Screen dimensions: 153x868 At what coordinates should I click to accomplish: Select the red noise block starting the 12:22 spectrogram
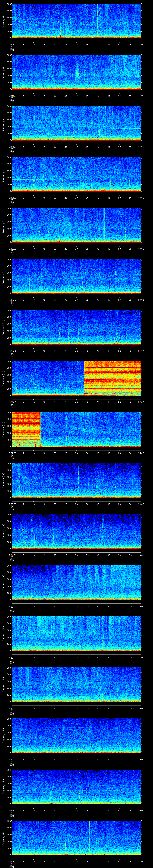26,429
